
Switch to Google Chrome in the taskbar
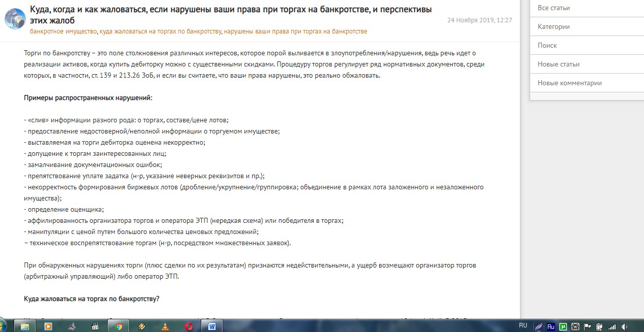point(118,326)
